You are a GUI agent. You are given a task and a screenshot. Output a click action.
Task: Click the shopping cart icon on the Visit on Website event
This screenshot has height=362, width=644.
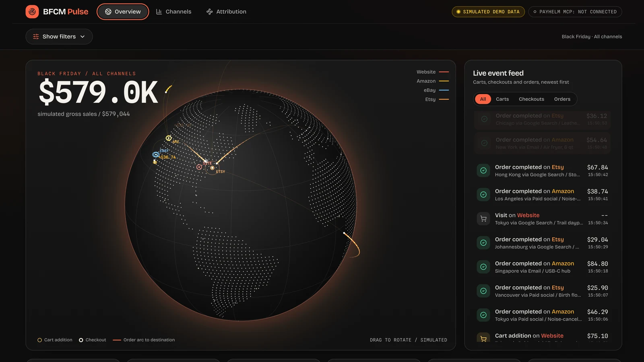click(483, 219)
